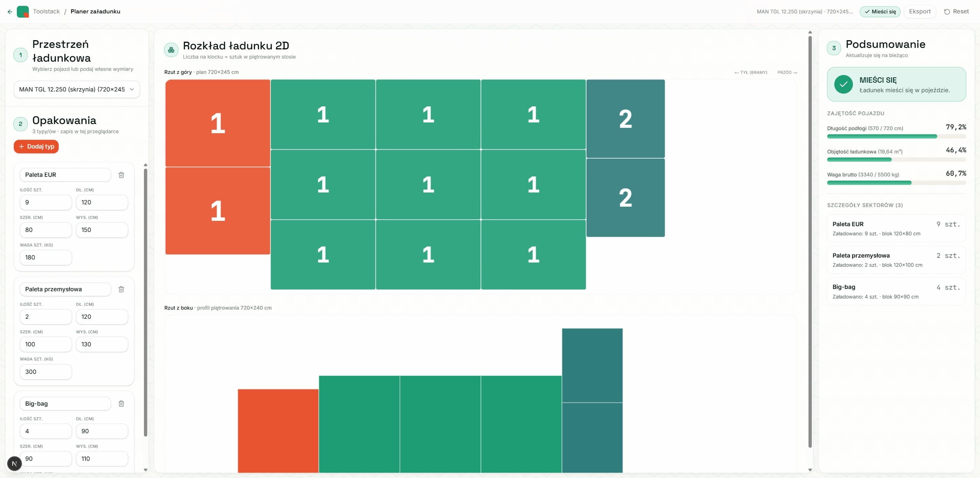Click the round N avatar icon

click(15, 464)
